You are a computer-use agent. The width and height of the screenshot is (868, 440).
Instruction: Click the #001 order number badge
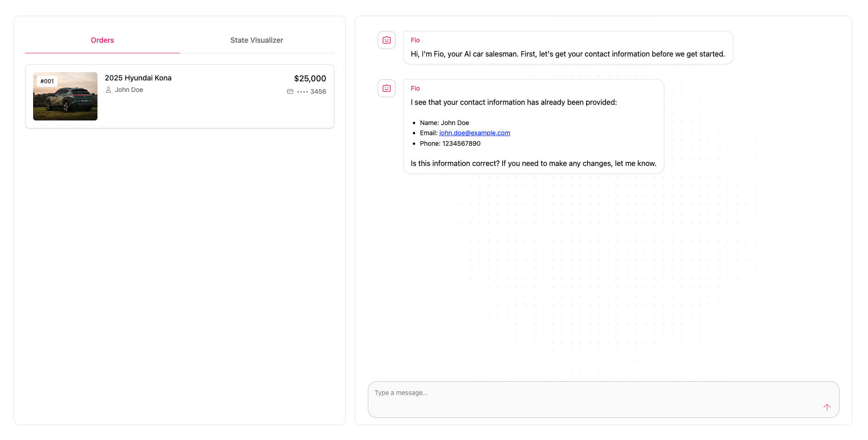(47, 81)
